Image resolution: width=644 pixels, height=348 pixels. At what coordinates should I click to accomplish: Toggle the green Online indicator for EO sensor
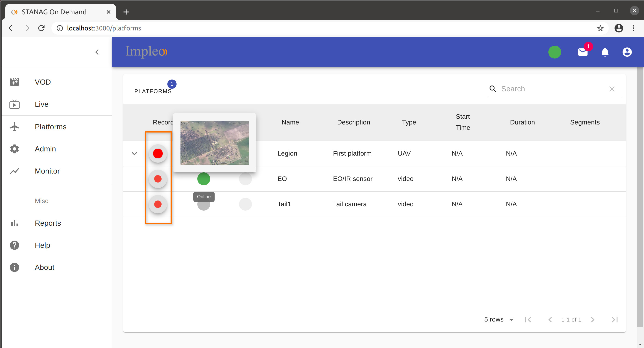pos(204,179)
